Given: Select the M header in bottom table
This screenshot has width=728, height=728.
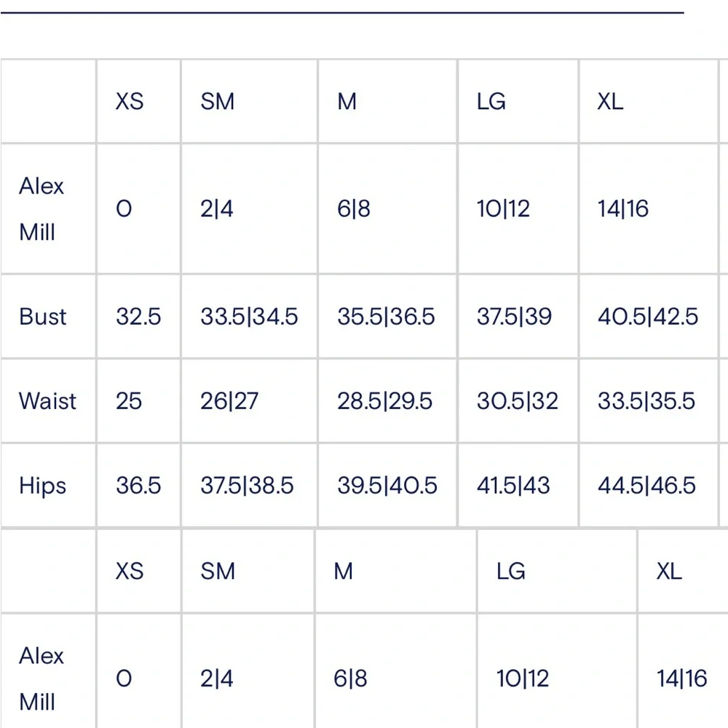Looking at the screenshot, I should click(395, 571).
